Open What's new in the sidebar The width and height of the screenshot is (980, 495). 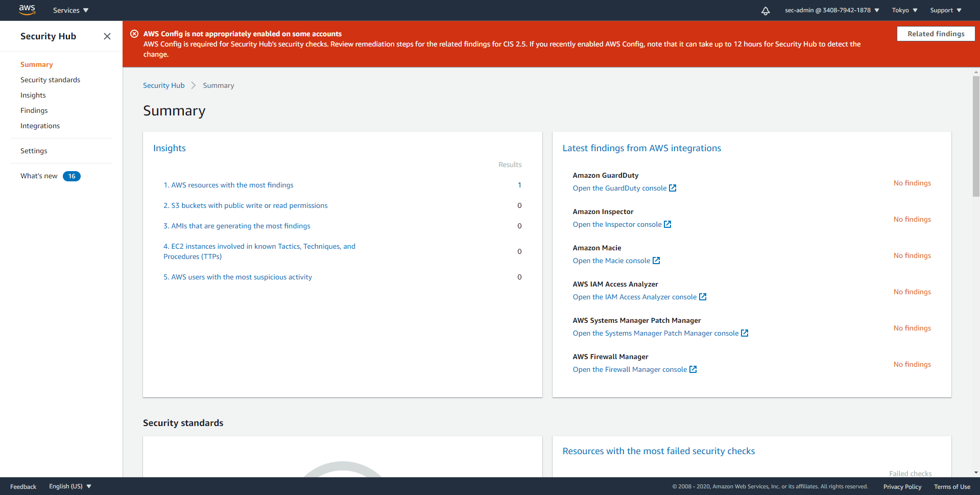pos(39,176)
